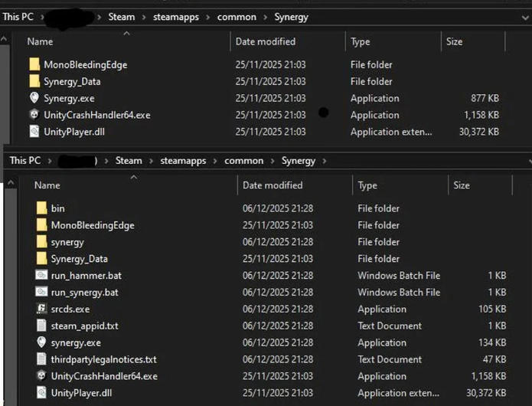The height and width of the screenshot is (406, 532).
Task: Sort by Size column in lower window
Action: [x=462, y=185]
